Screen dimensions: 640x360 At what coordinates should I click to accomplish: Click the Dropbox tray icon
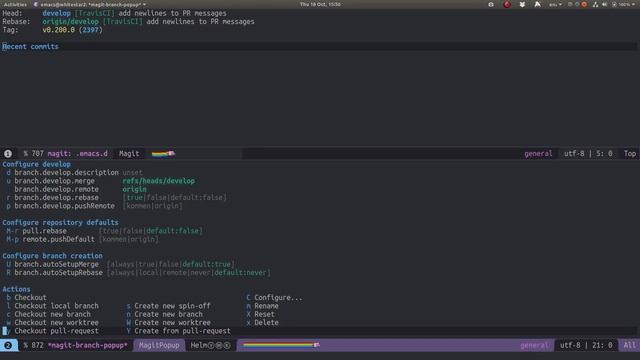click(522, 4)
